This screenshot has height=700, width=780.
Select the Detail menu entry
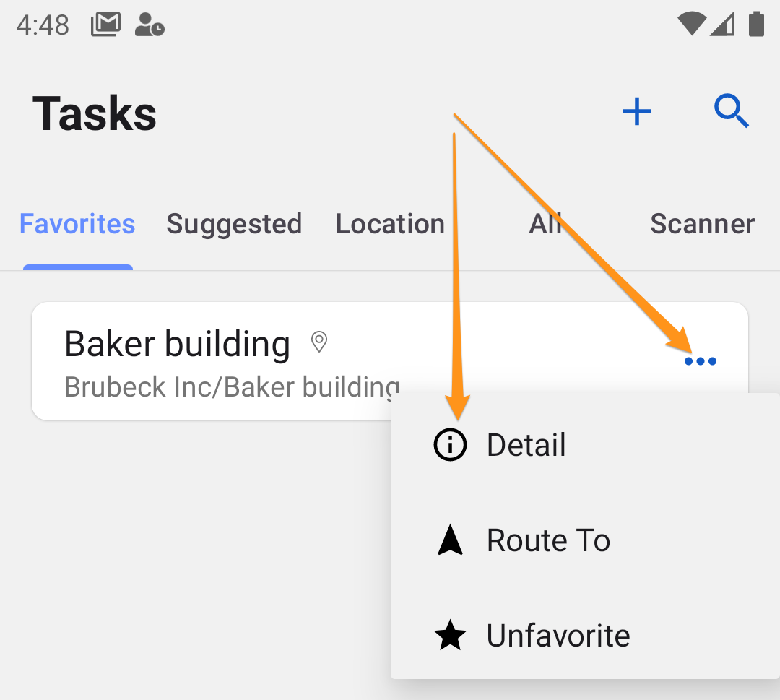[585, 444]
